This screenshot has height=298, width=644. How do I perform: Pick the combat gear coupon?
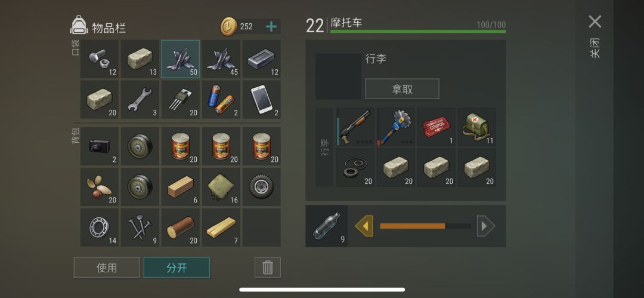click(436, 127)
